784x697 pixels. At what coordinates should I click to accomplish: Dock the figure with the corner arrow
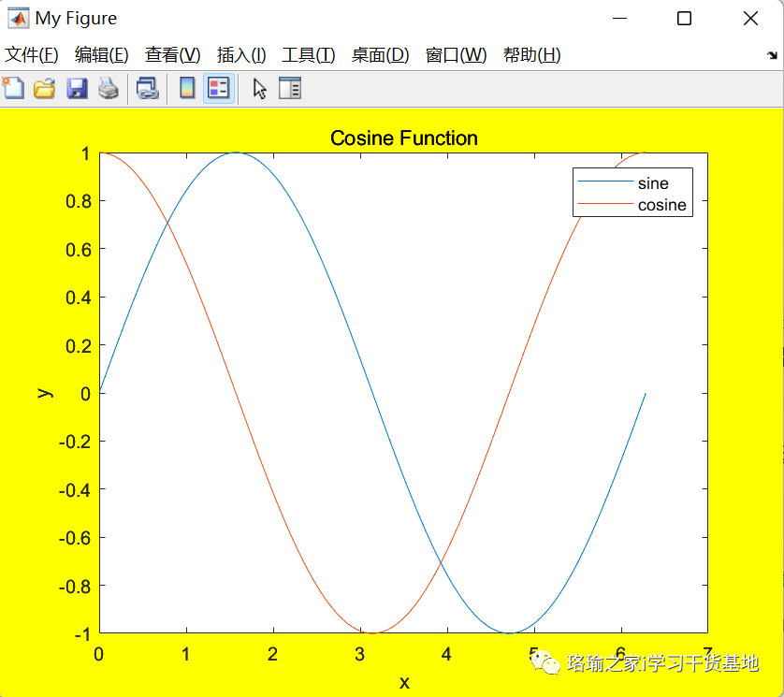(773, 55)
